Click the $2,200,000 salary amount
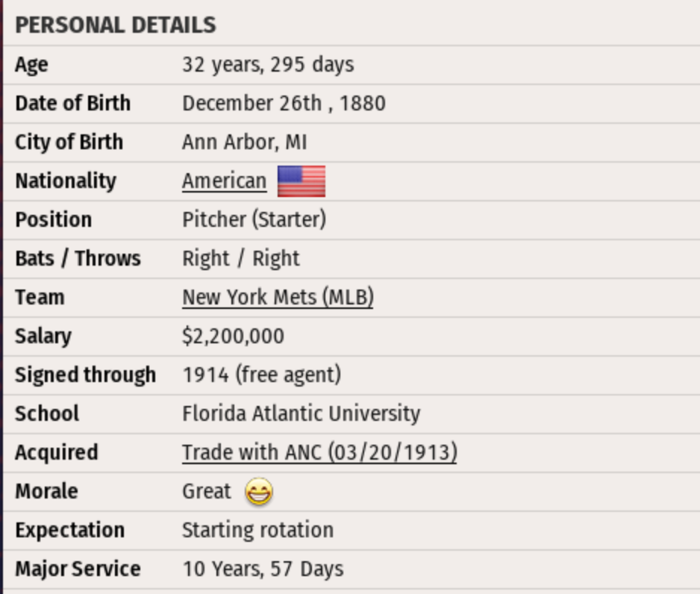The image size is (700, 594). [x=233, y=336]
